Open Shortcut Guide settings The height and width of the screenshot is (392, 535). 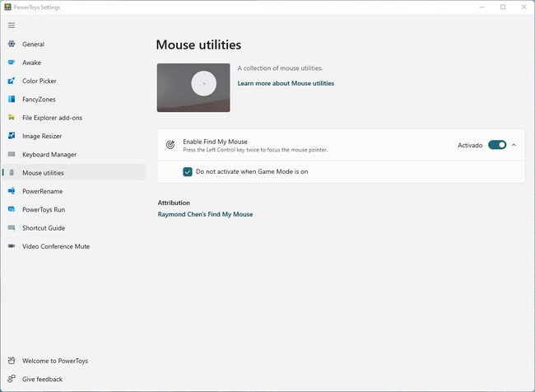point(74,228)
